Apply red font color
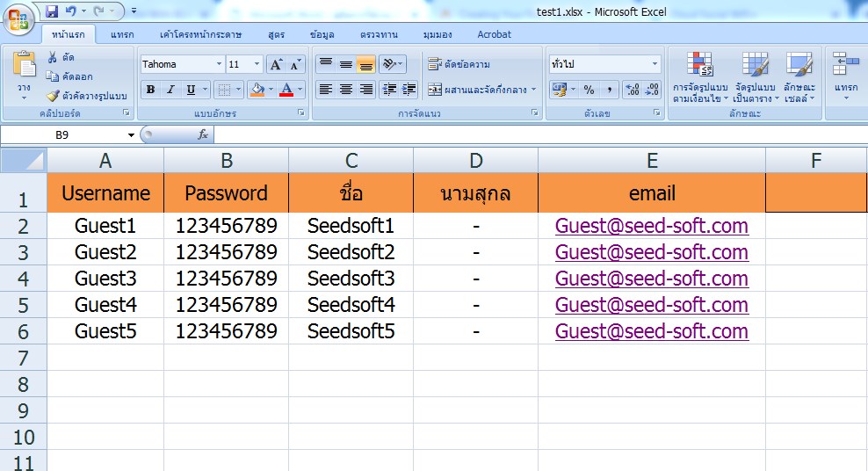The width and height of the screenshot is (868, 471). click(x=286, y=89)
